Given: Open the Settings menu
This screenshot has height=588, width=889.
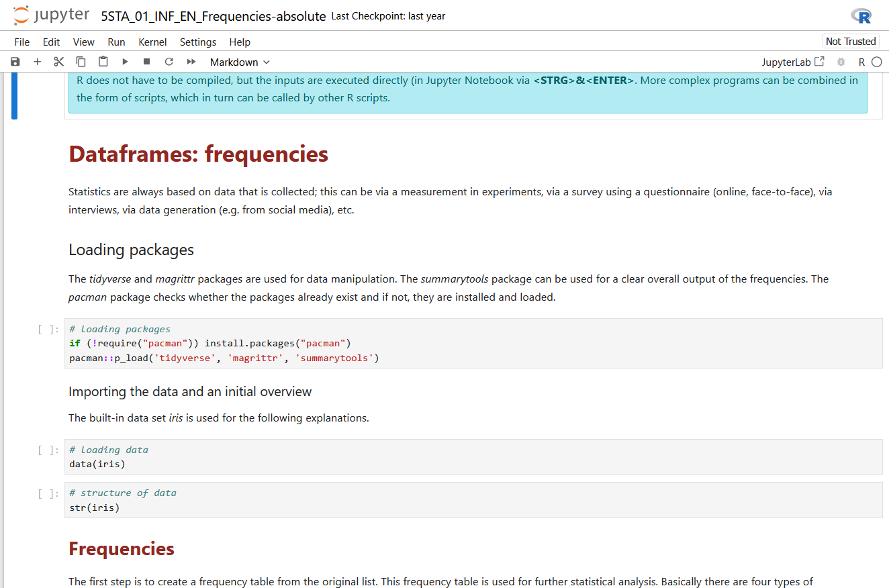Looking at the screenshot, I should (198, 42).
